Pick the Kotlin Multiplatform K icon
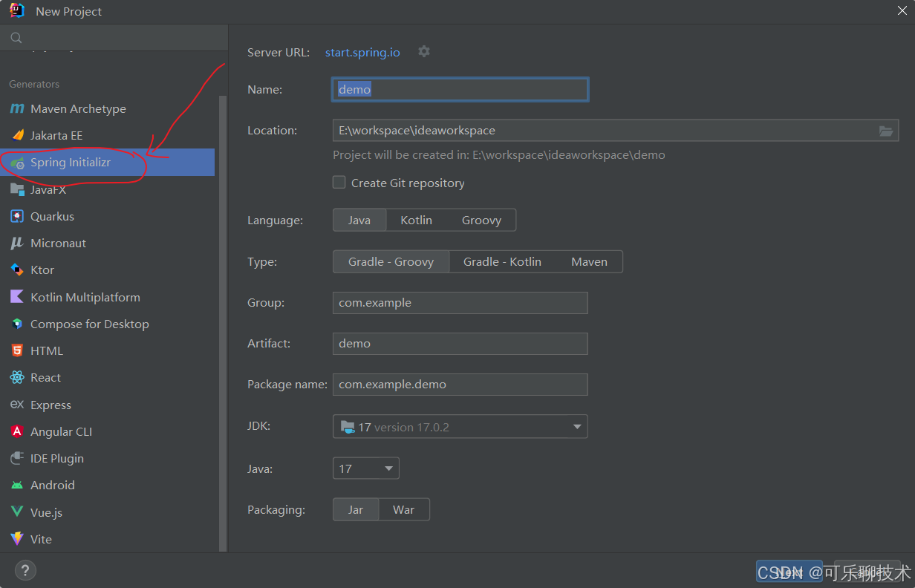 tap(17, 297)
